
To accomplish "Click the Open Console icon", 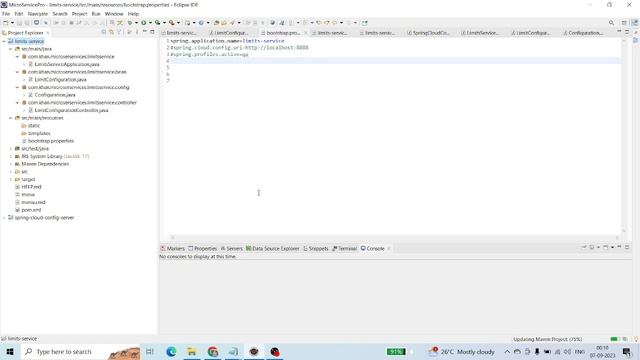I will (606, 247).
